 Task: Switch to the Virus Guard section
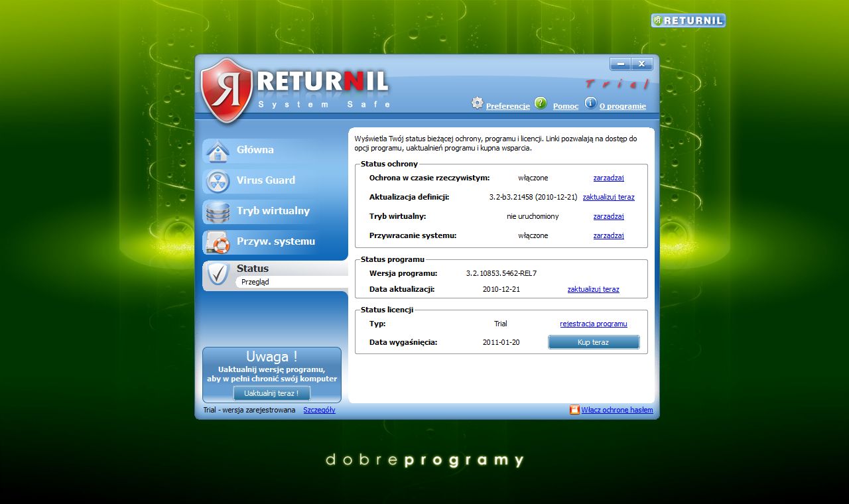point(275,181)
